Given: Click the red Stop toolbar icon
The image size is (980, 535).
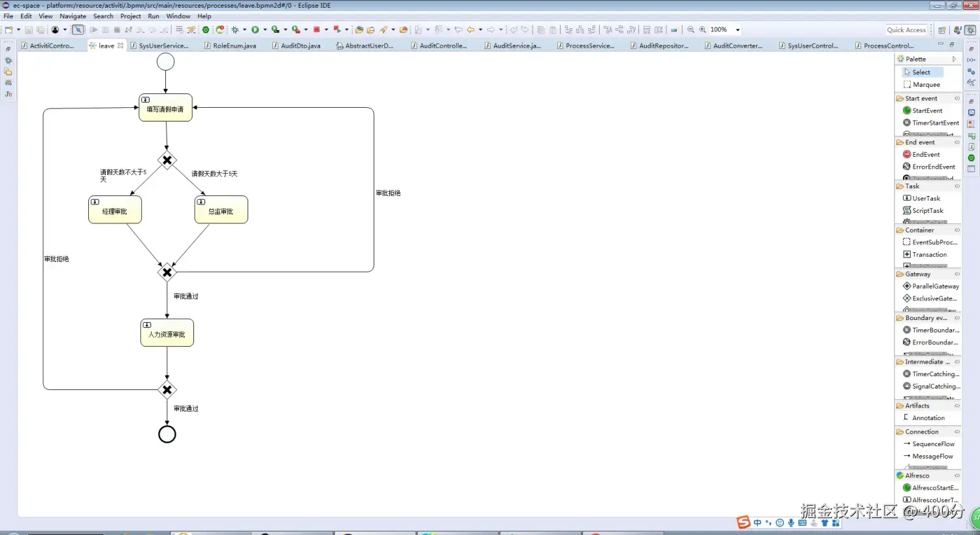Looking at the screenshot, I should (316, 29).
